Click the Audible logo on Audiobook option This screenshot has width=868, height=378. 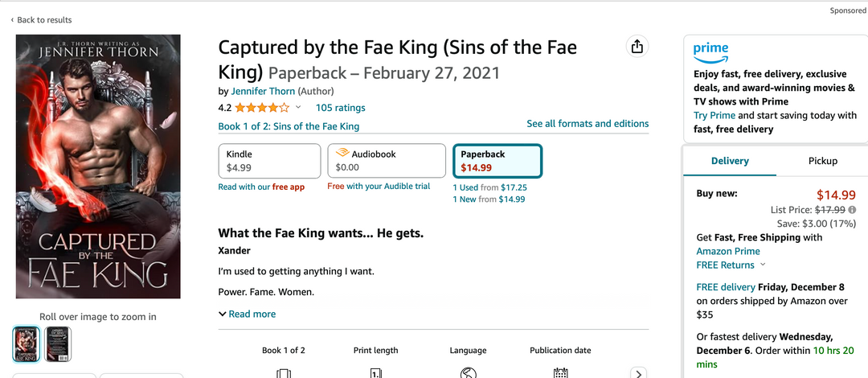342,154
